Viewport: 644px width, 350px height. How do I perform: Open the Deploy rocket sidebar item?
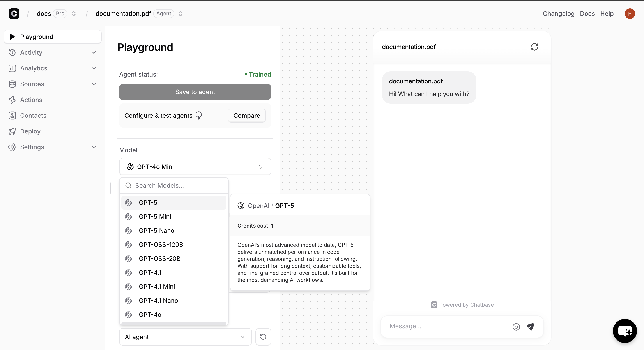pos(30,131)
